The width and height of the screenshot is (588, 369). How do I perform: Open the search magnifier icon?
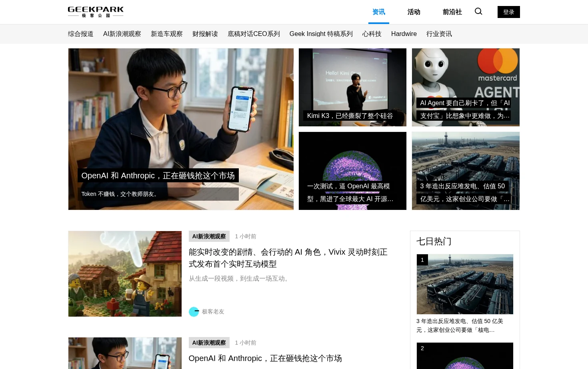(478, 11)
